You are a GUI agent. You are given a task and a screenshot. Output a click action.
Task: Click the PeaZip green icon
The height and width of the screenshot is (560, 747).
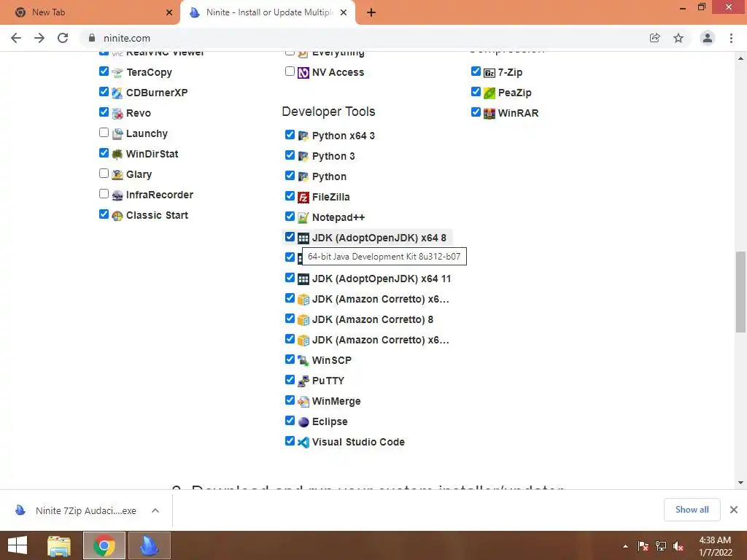point(489,93)
